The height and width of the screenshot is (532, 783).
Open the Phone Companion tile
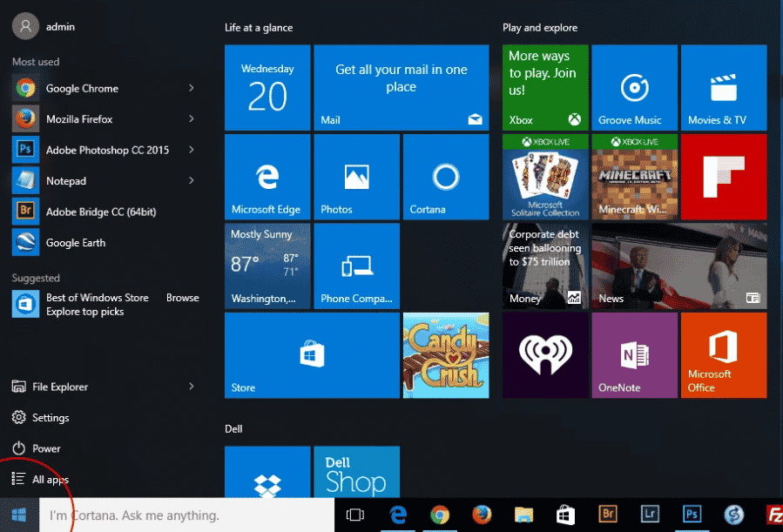356,266
